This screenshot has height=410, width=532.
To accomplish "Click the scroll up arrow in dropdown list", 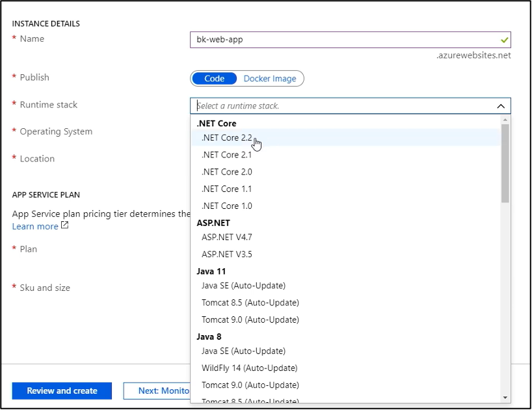I will tap(505, 120).
